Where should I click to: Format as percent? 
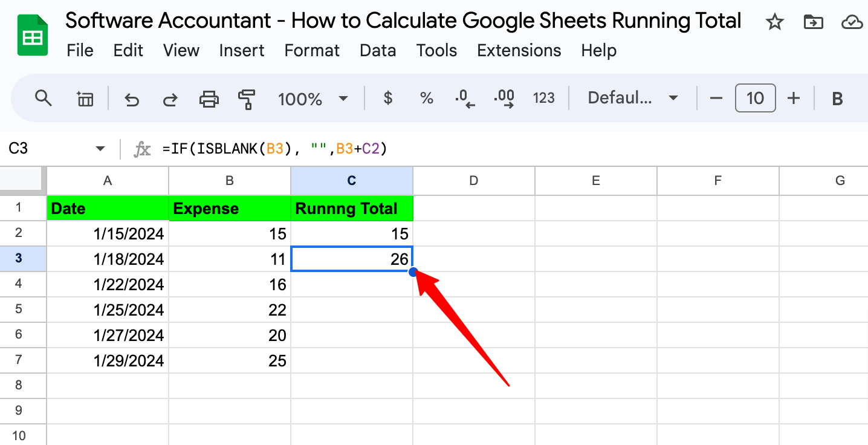(427, 98)
